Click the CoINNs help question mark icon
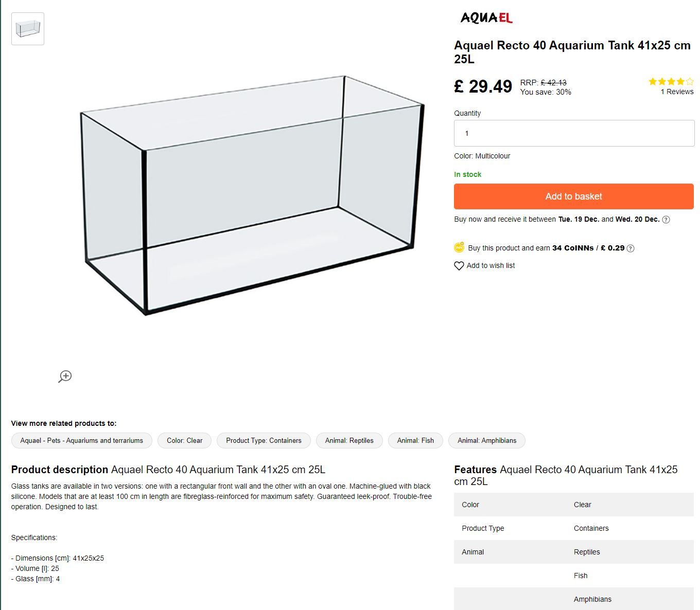This screenshot has height=610, width=700. (x=631, y=248)
